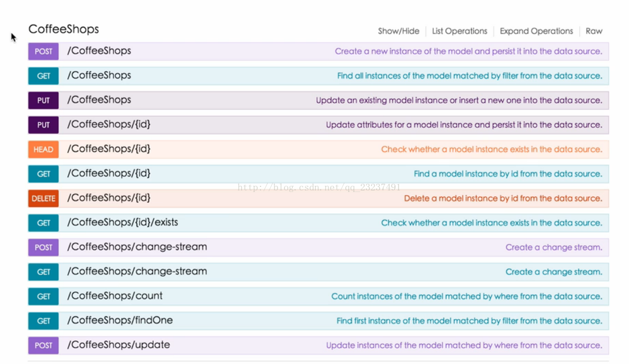Click POST badge for /CoffeeShops
This screenshot has height=364, width=629.
pyautogui.click(x=43, y=51)
